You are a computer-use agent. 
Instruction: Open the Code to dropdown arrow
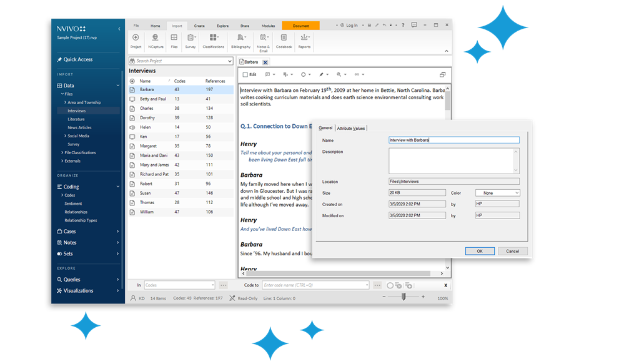367,285
